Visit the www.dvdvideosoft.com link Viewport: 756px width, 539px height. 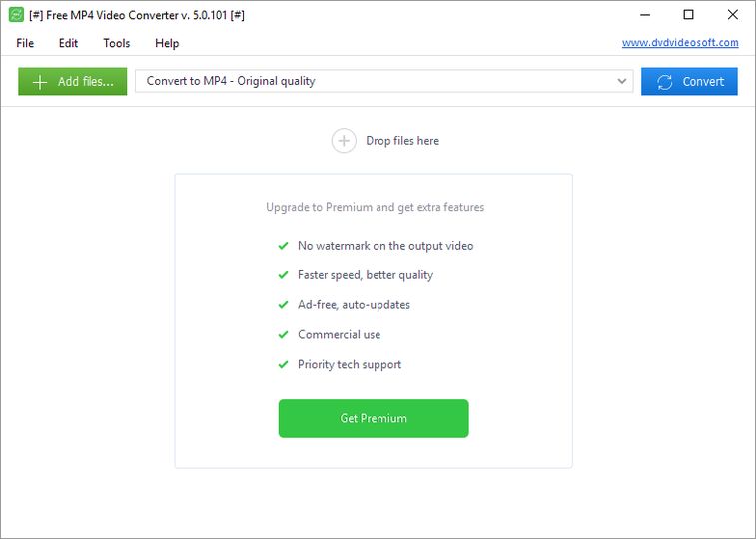tap(680, 42)
